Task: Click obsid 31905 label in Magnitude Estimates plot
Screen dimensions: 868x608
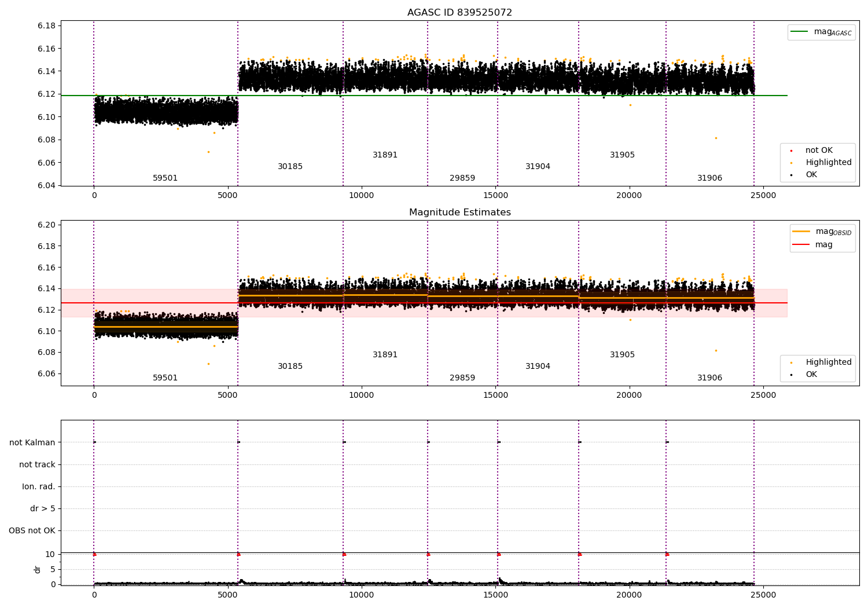Action: pyautogui.click(x=622, y=355)
